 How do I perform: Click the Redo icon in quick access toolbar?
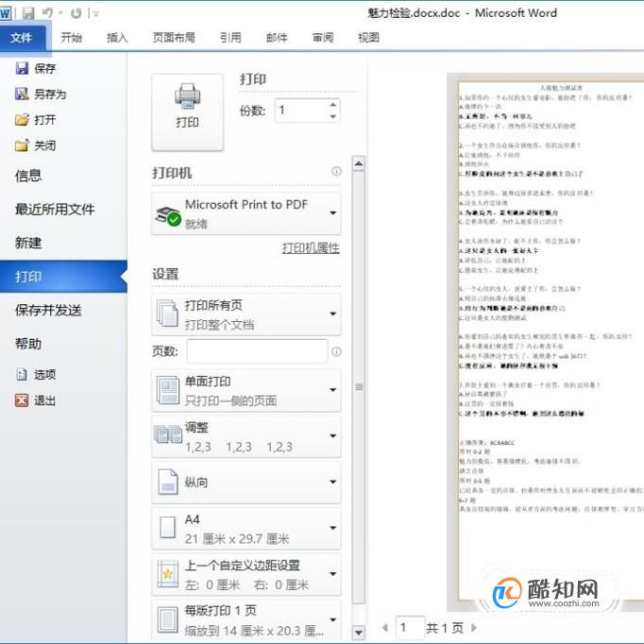(x=76, y=13)
